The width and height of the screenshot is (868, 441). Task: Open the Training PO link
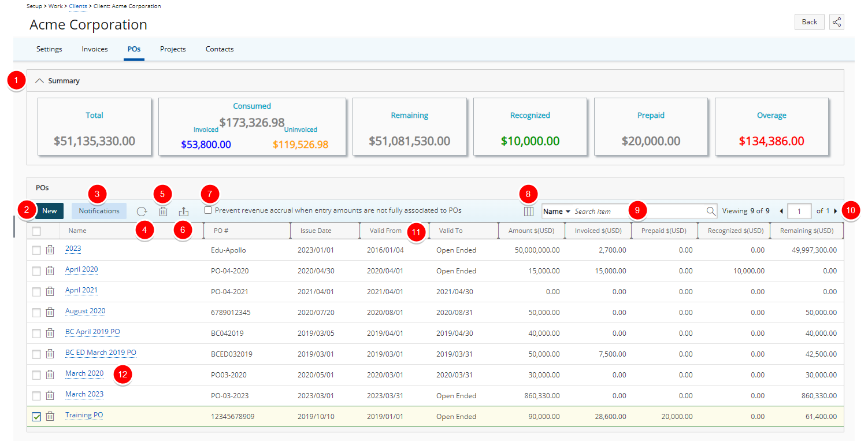pyautogui.click(x=84, y=415)
